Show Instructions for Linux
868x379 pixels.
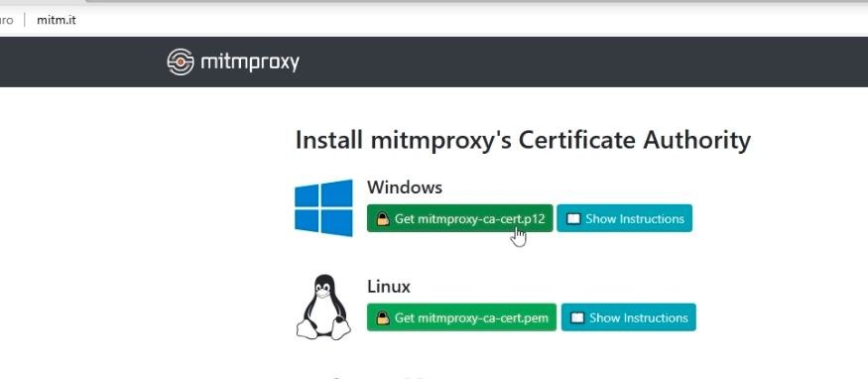[628, 317]
